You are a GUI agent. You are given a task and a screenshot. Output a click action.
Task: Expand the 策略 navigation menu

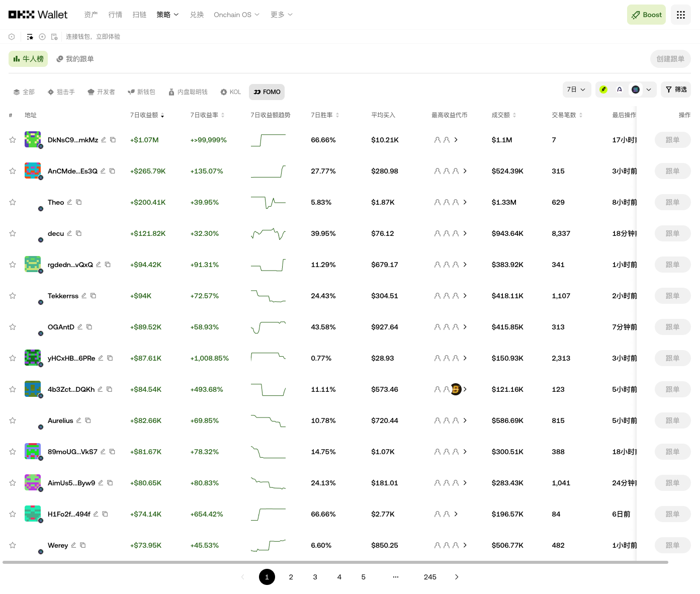click(x=167, y=15)
